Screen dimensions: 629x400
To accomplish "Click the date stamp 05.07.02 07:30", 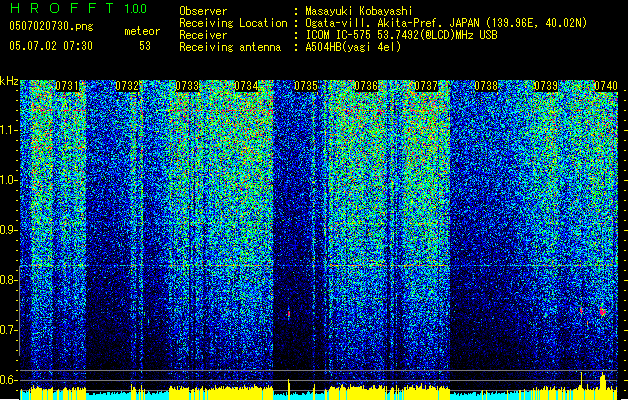I will [51, 46].
